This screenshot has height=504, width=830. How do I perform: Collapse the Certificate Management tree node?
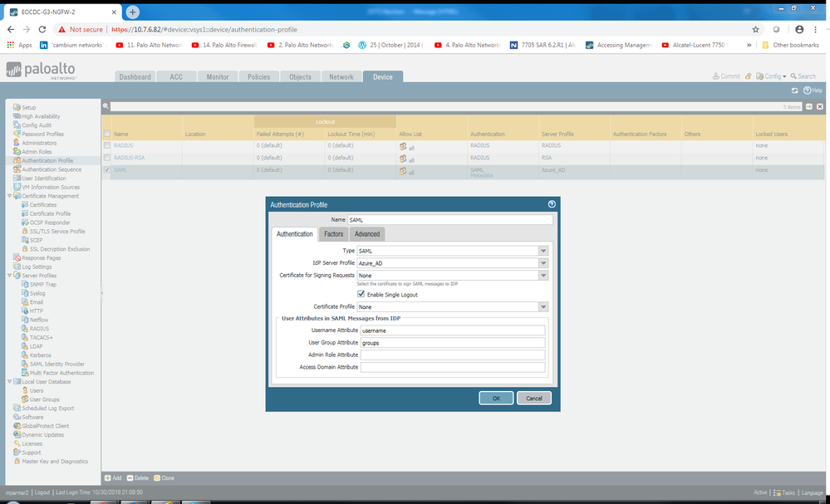tap(9, 196)
